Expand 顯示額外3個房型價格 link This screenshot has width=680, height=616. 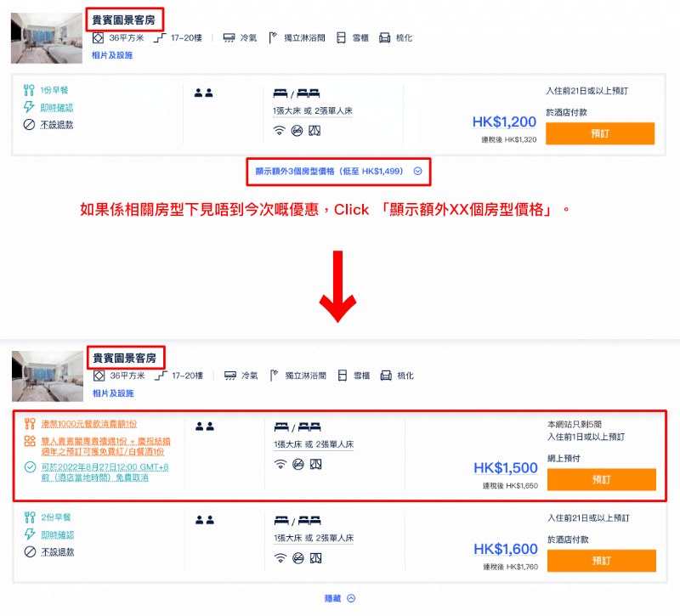click(329, 172)
